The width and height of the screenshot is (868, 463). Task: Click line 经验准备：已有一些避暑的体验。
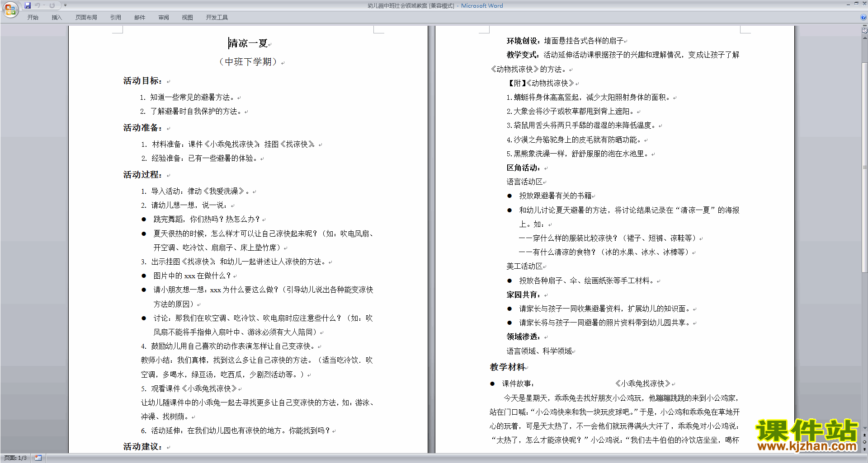205,158
